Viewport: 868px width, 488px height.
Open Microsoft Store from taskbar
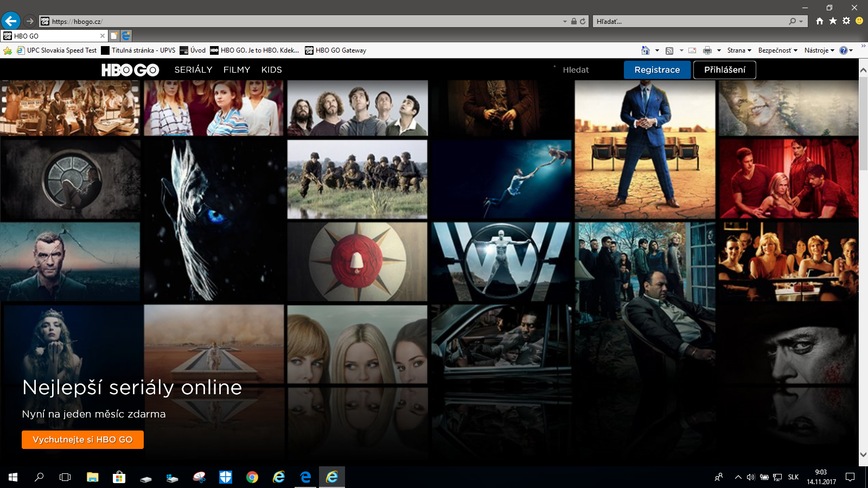click(x=119, y=477)
